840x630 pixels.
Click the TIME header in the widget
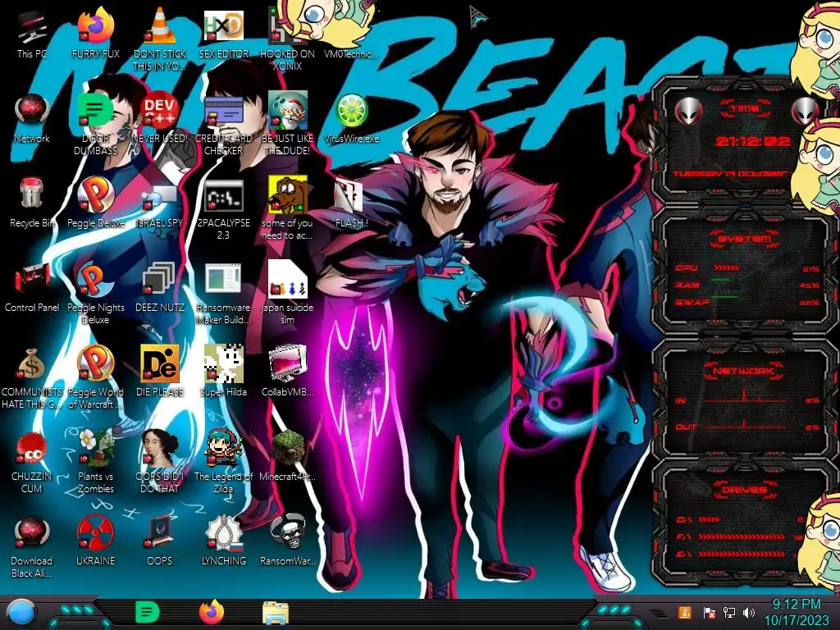tap(745, 109)
